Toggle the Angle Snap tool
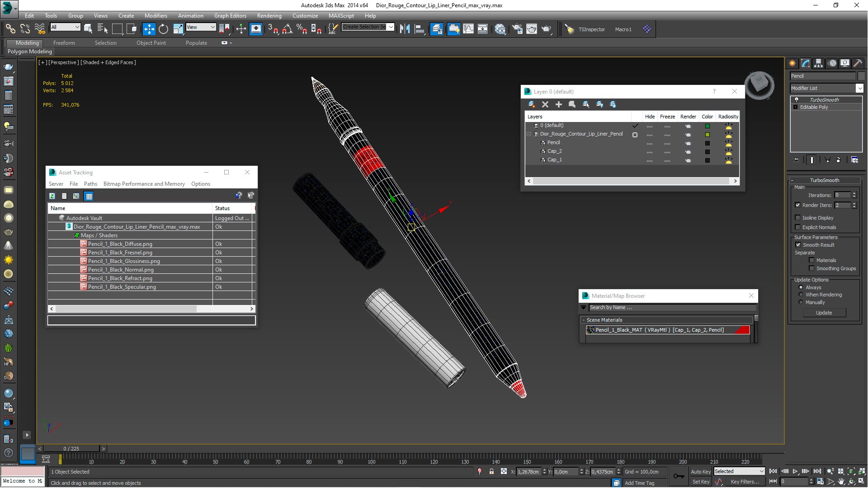Screen dimensions: 868x488 click(287, 29)
